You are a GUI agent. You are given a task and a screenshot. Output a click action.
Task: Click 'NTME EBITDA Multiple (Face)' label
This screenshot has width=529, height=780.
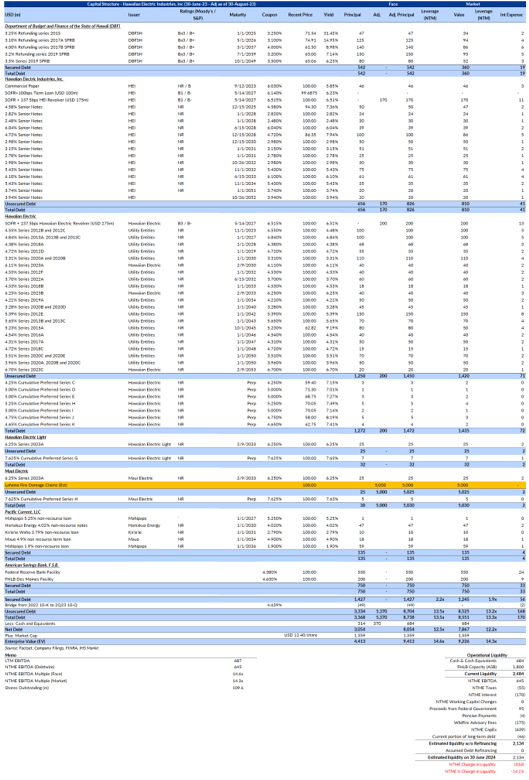(x=34, y=674)
